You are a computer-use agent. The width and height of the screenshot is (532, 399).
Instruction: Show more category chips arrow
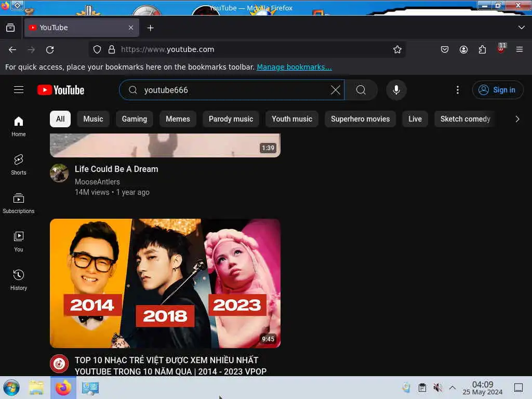coord(517,119)
